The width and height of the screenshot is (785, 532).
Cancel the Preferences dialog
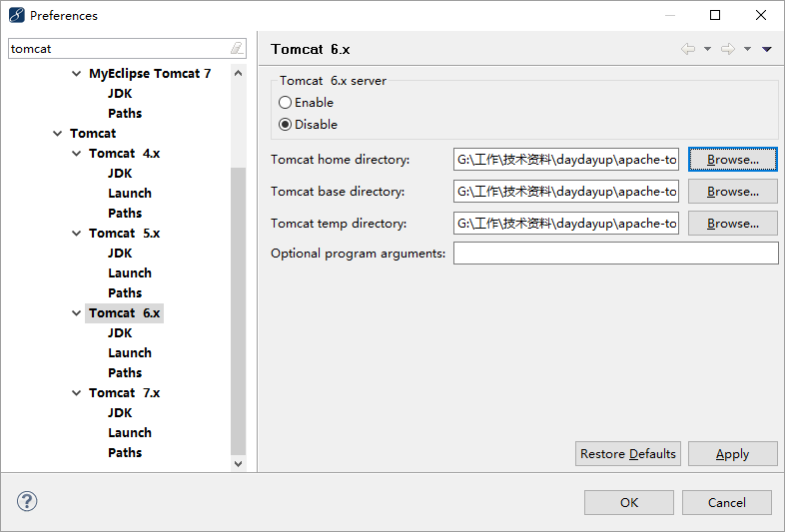tap(726, 502)
